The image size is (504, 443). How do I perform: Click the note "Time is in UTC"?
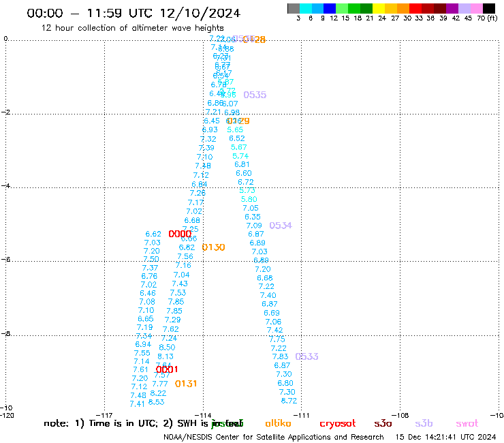(x=123, y=423)
